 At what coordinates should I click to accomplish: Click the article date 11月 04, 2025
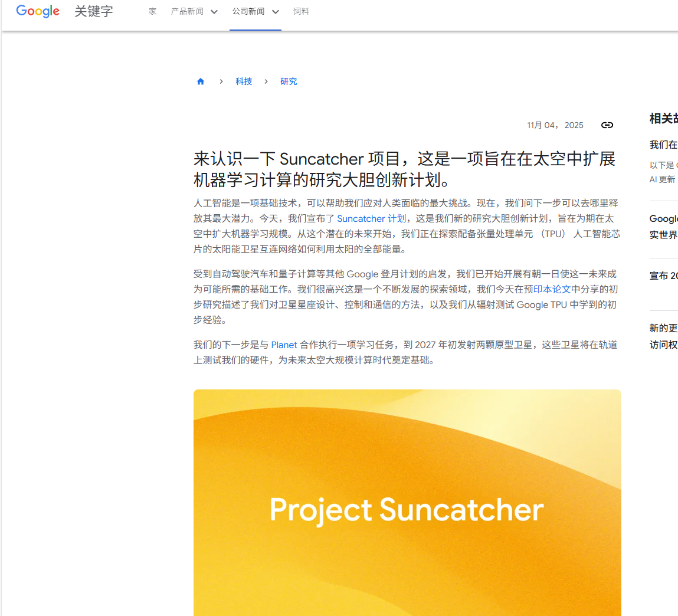click(x=555, y=125)
